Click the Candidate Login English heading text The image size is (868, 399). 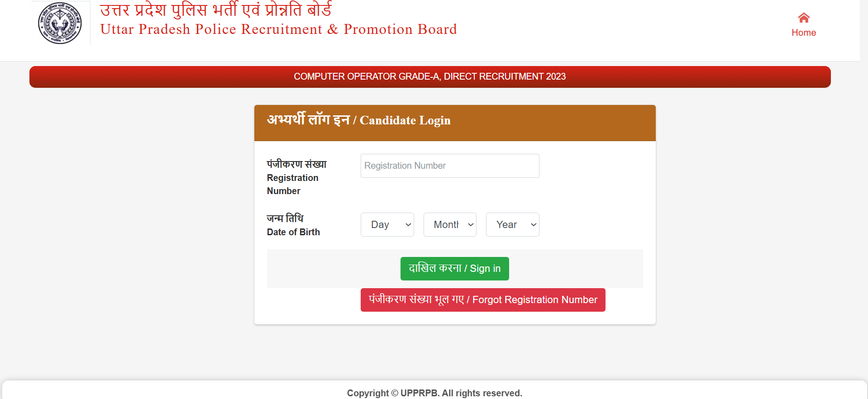405,120
